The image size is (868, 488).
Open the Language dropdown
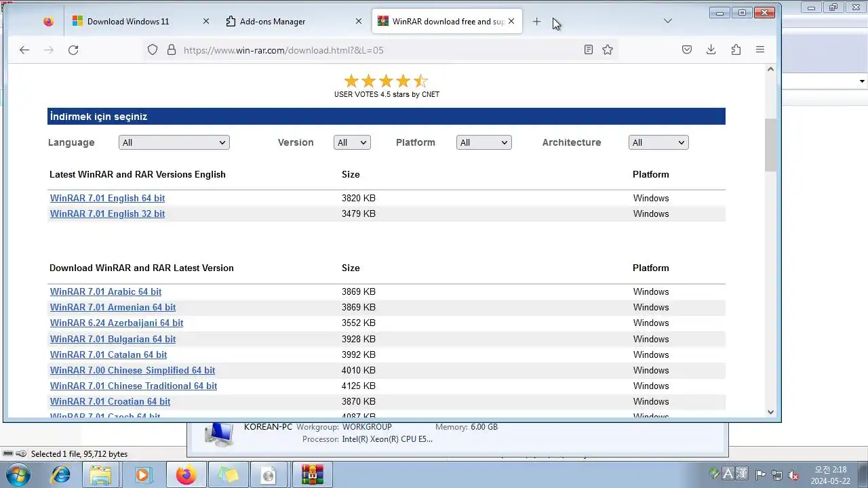(174, 142)
